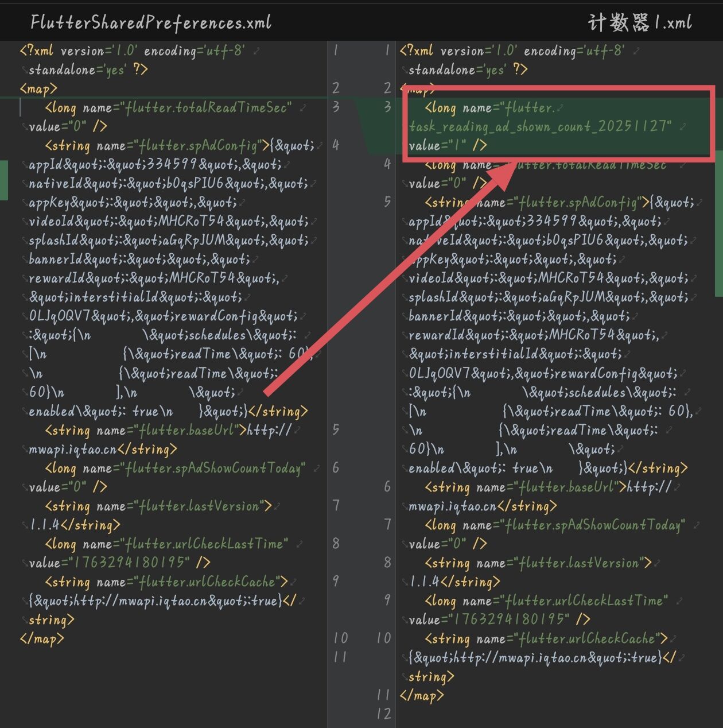
Task: Click flutter.baseUrl line in 计数器1.xml pane
Action: coord(548,487)
